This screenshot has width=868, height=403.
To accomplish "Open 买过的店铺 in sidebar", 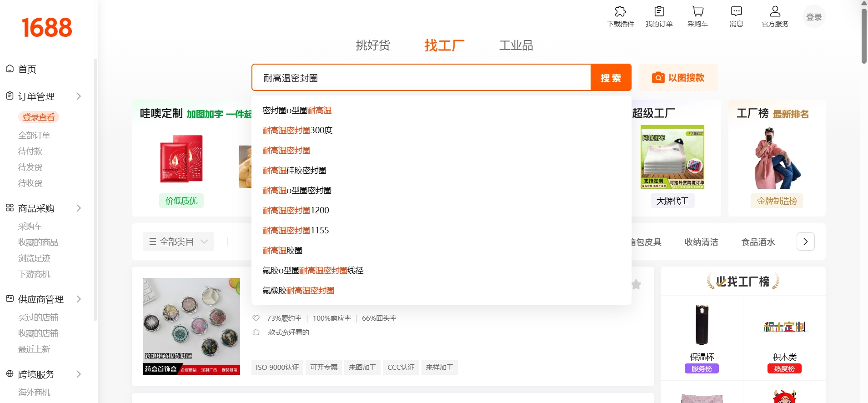I will coord(38,317).
